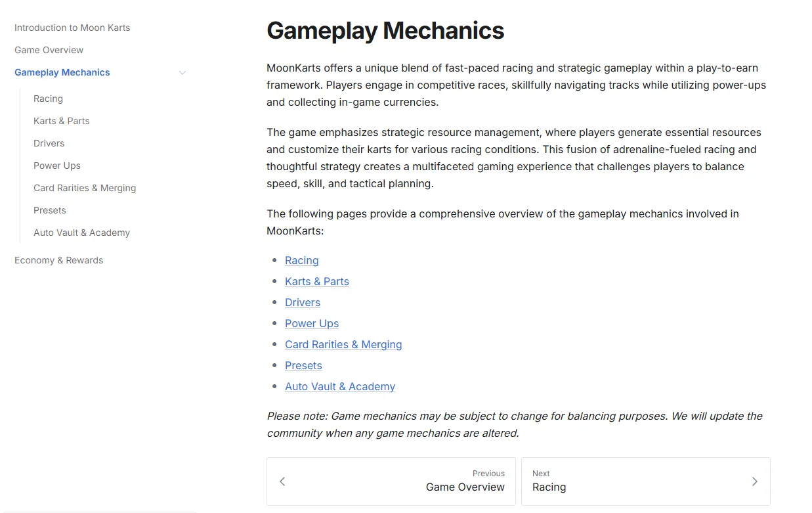Select Power Ups sidebar entry
This screenshot has height=513, width=812.
point(57,166)
